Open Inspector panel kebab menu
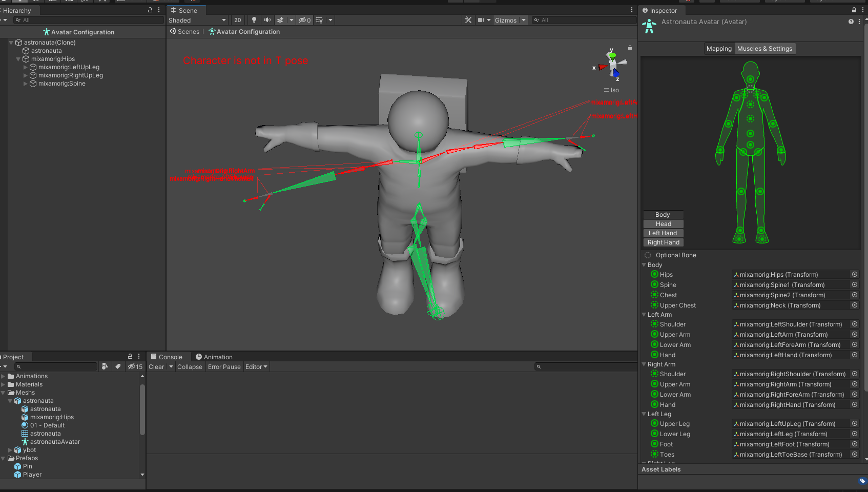This screenshot has width=868, height=492. pyautogui.click(x=863, y=10)
